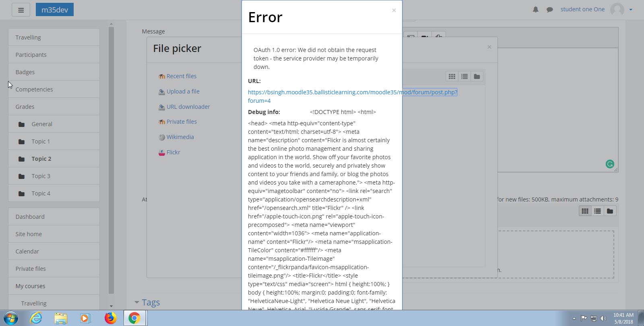Toggle the hamburger side navigation button
This screenshot has width=644, height=326.
coord(21,10)
